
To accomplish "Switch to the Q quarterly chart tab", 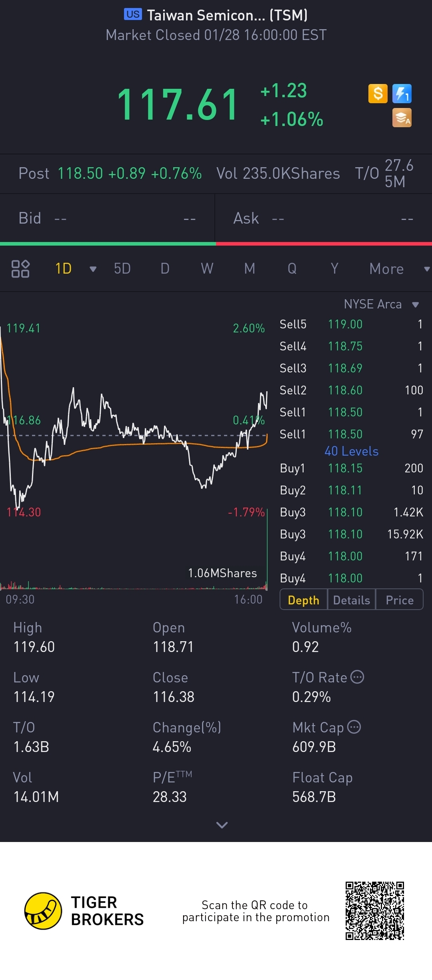I will click(x=292, y=269).
